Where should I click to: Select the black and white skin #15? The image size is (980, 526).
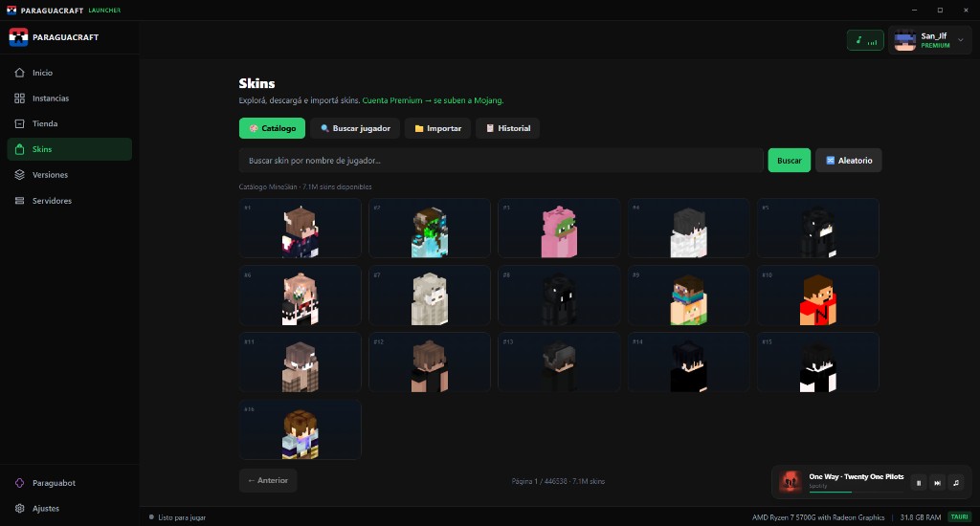point(817,362)
